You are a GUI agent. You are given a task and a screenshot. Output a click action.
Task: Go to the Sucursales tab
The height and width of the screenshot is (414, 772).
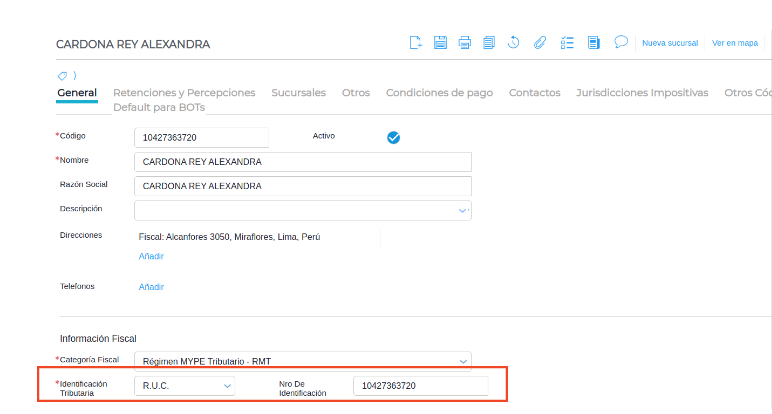[x=298, y=93]
